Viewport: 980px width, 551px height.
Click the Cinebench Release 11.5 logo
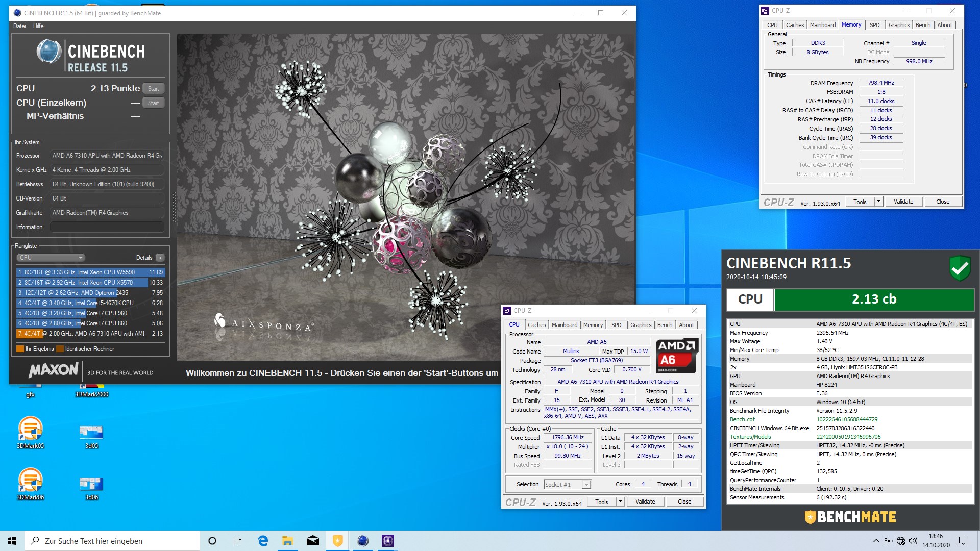coord(91,56)
